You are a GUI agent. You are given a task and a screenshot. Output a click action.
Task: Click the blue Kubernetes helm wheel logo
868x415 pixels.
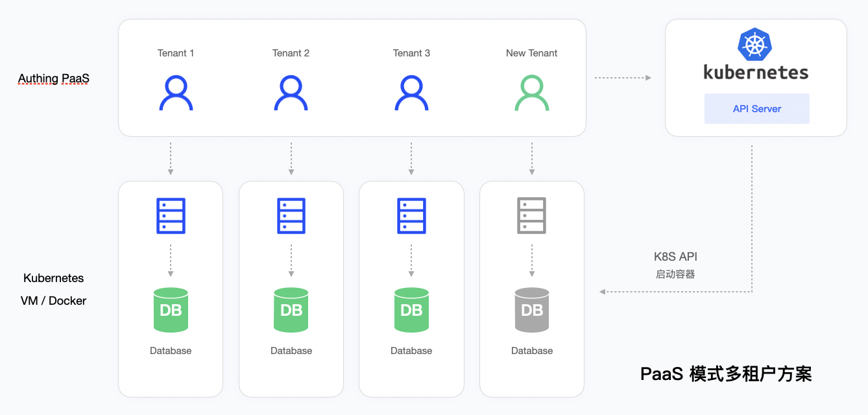click(756, 45)
